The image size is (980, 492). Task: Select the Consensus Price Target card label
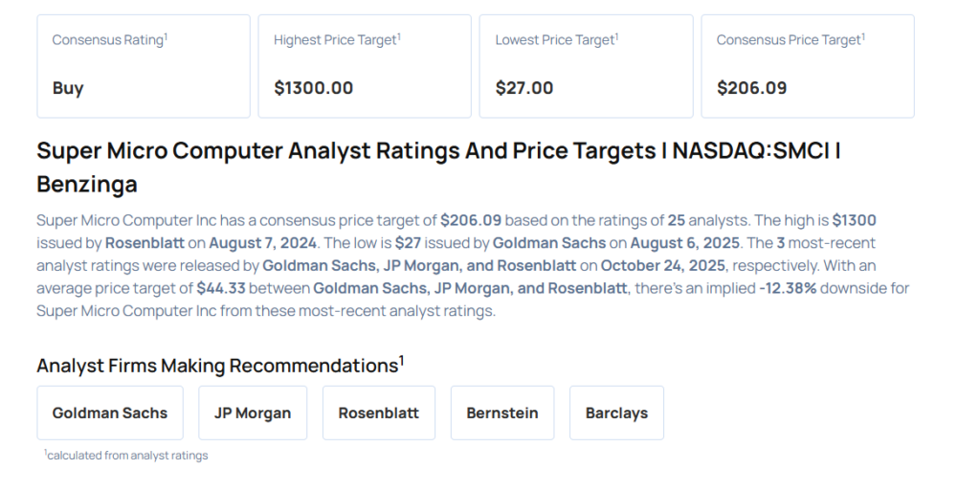coord(791,40)
